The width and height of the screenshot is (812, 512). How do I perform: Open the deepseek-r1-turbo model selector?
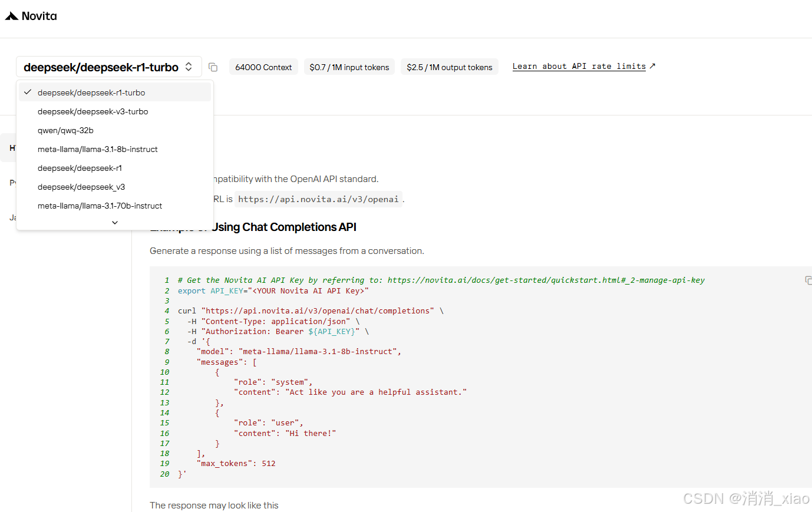click(109, 67)
